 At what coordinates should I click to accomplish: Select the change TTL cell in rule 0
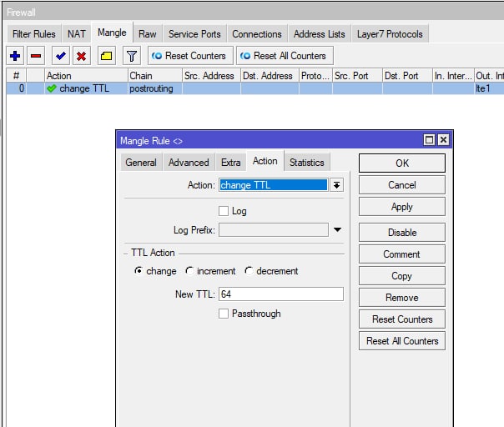click(x=86, y=88)
